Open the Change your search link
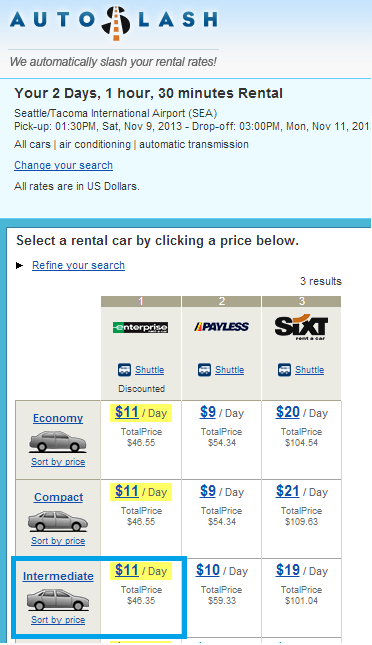The width and height of the screenshot is (372, 645). 63,165
